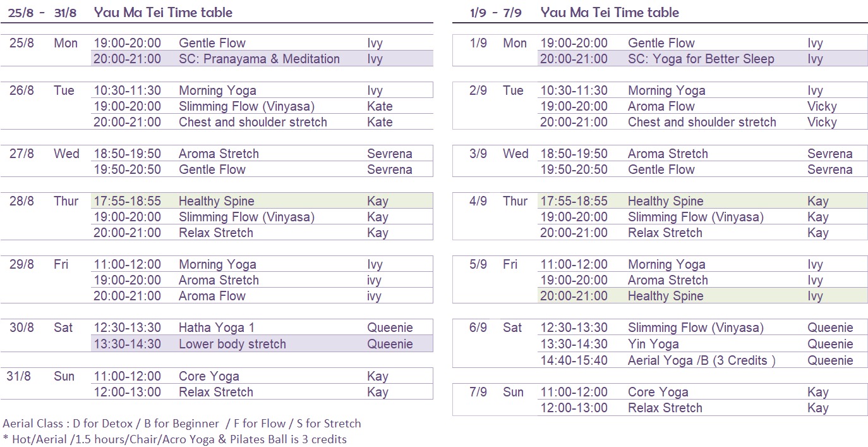Select 26/8 Morning Yoga at 10:30-11:30
Viewport: 868px width, 447px height.
[262, 90]
